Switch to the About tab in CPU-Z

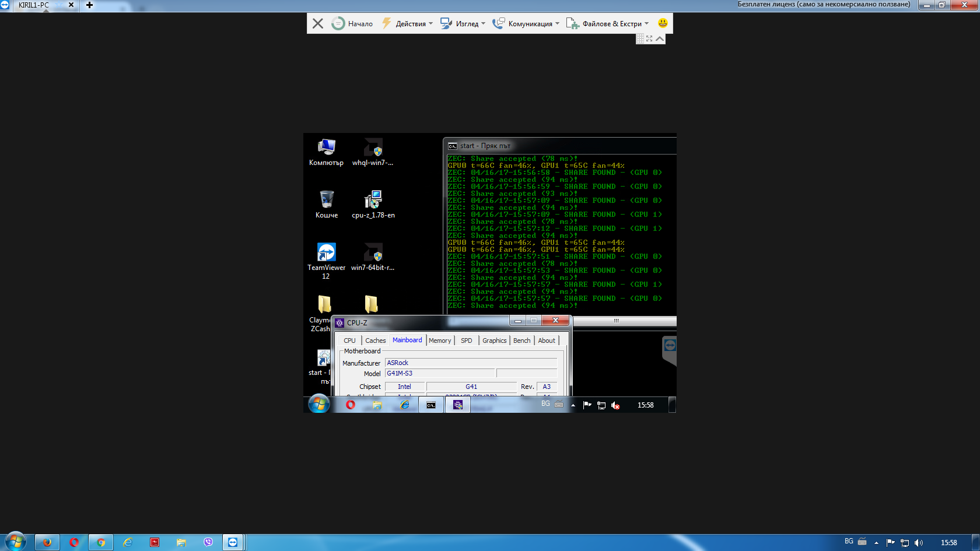click(x=547, y=341)
